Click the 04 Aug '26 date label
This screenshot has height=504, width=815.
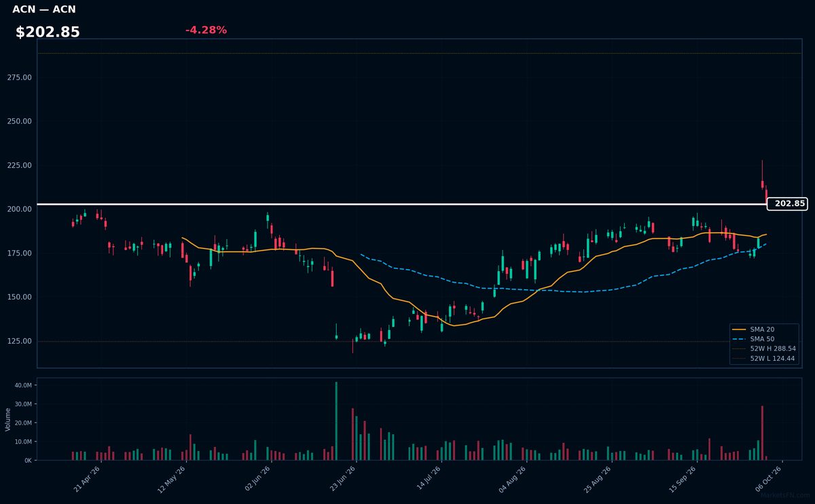pyautogui.click(x=513, y=479)
